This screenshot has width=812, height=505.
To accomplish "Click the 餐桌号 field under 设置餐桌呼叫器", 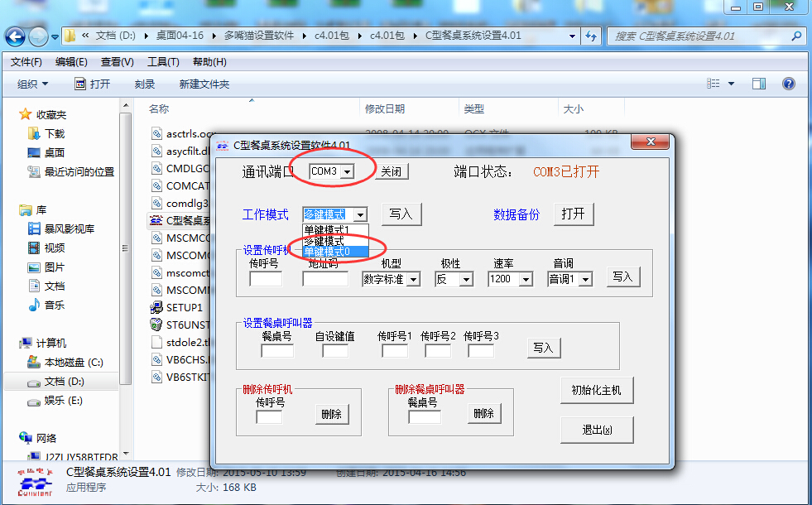I will pos(276,351).
